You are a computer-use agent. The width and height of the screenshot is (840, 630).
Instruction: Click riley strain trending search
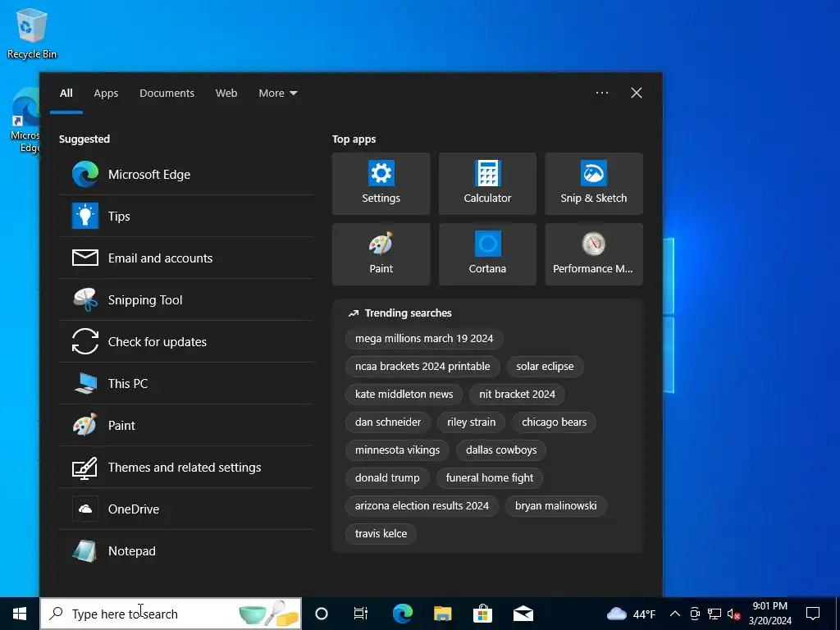[x=472, y=422]
